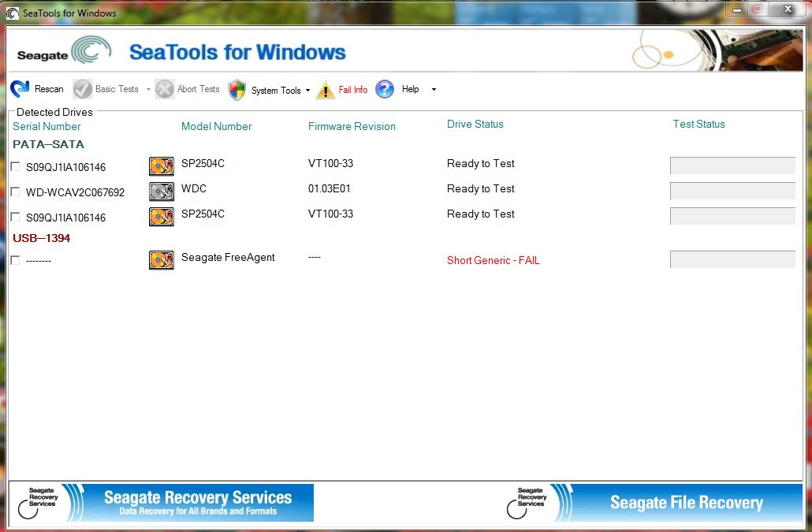Click the Serial Number column header
This screenshot has height=532, width=812.
(x=47, y=126)
